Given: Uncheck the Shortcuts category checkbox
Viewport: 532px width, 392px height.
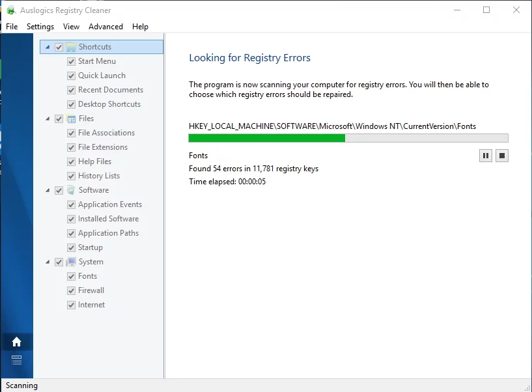Looking at the screenshot, I should 59,47.
